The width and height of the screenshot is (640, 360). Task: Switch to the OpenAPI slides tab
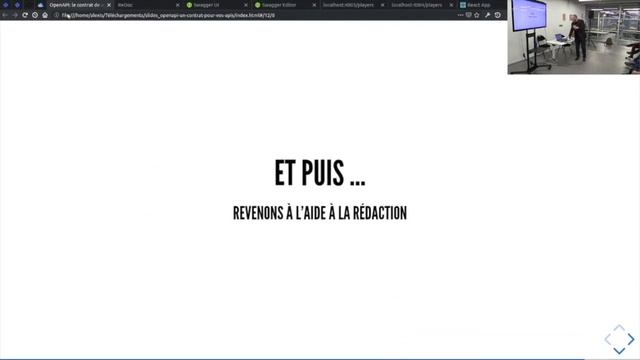coord(75,5)
